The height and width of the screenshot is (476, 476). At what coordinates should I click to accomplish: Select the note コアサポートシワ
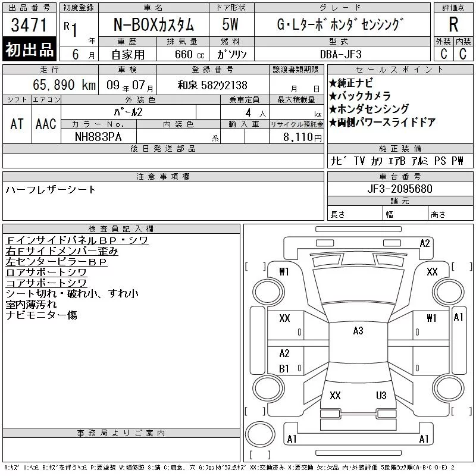tap(46, 283)
